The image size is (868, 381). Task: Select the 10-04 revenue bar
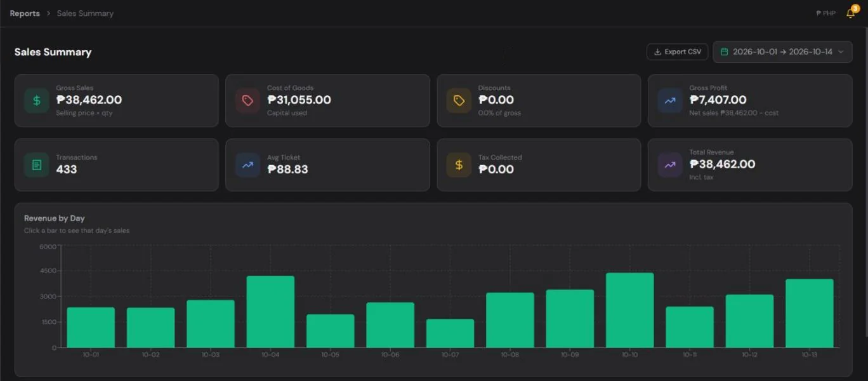pos(270,312)
